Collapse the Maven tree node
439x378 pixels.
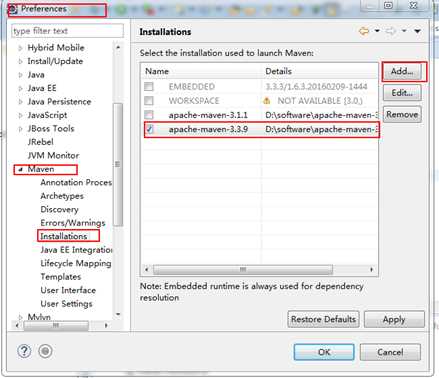click(x=20, y=169)
